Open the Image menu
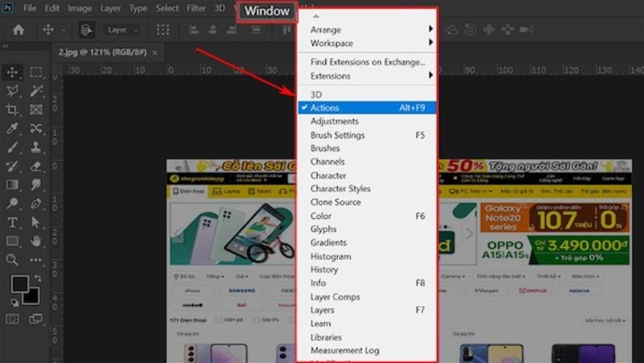The width and height of the screenshot is (644, 363). pyautogui.click(x=80, y=8)
